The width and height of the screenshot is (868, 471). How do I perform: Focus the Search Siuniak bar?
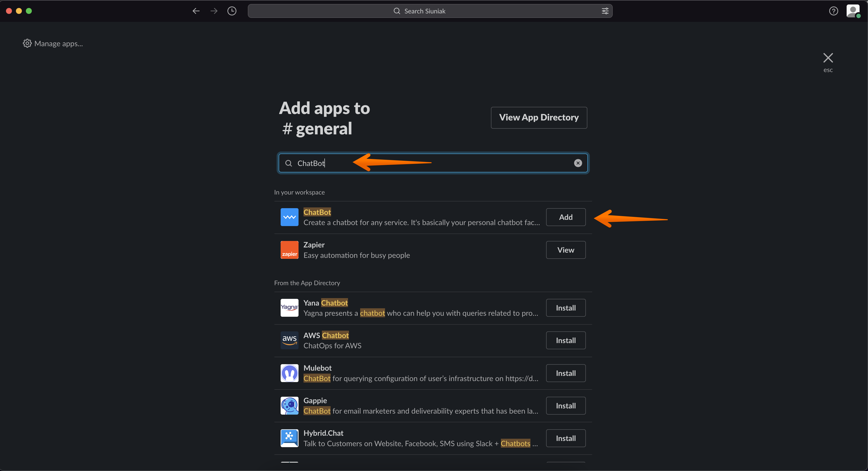click(x=430, y=11)
